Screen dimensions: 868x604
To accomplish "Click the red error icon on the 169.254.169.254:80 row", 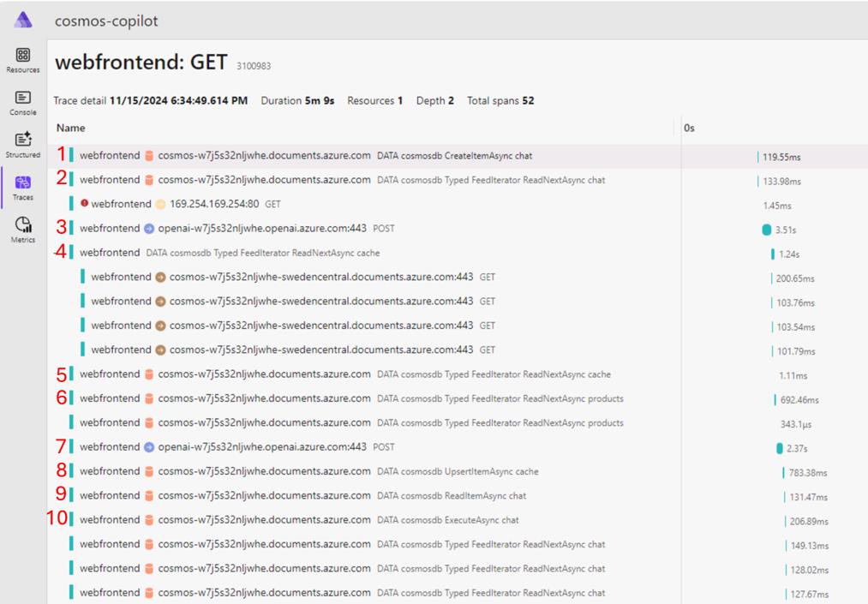I will pos(84,203).
